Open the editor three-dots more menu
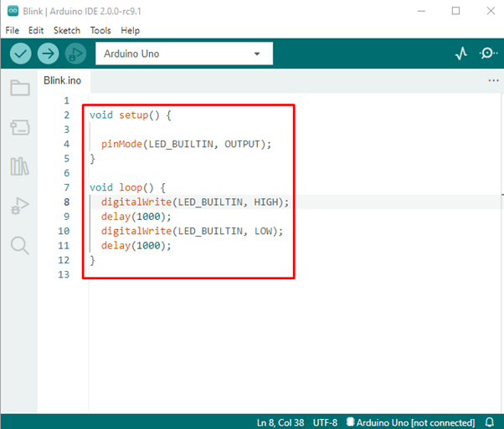The image size is (504, 429). pyautogui.click(x=493, y=80)
